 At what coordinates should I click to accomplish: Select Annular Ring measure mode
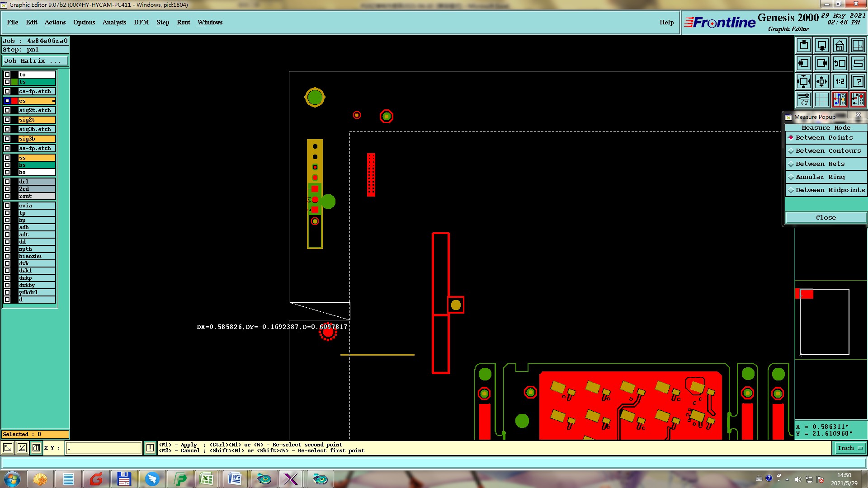click(826, 177)
